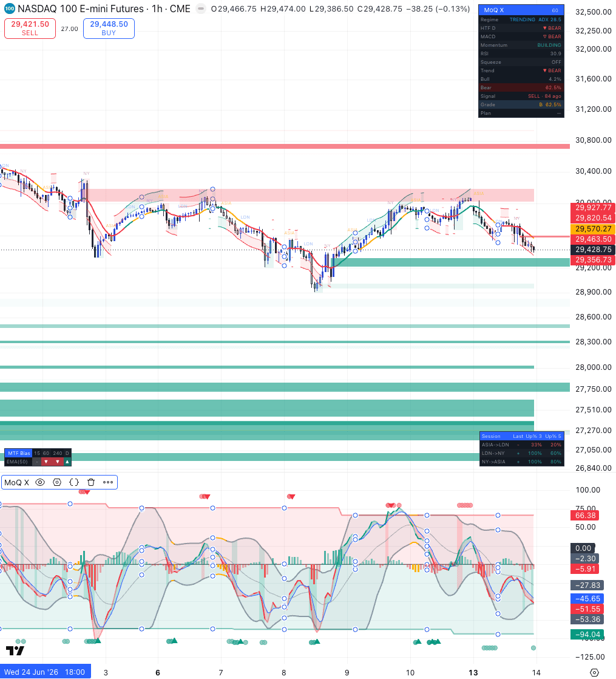Screen dimensions: 616x679
Task: Click the green -94.04 oscillator value label
Action: click(x=587, y=635)
